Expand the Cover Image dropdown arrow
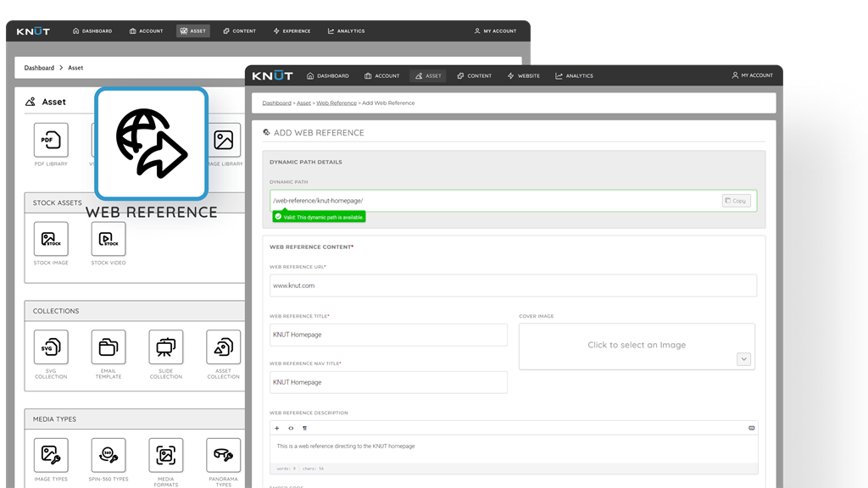 pos(743,359)
